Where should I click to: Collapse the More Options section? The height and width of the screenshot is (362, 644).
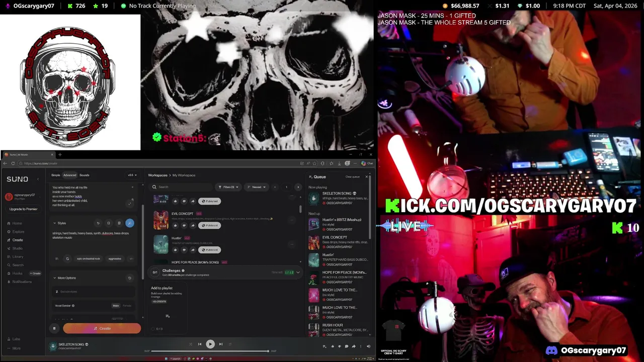pyautogui.click(x=54, y=278)
